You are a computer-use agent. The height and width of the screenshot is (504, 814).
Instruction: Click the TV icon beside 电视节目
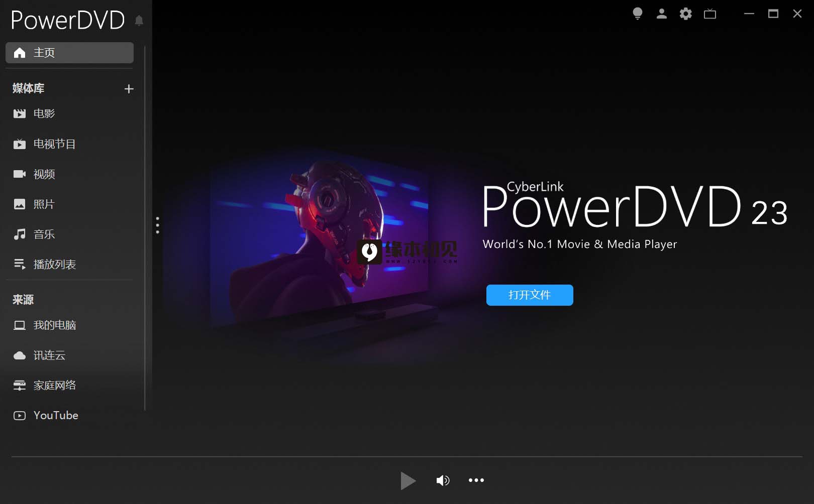[20, 144]
